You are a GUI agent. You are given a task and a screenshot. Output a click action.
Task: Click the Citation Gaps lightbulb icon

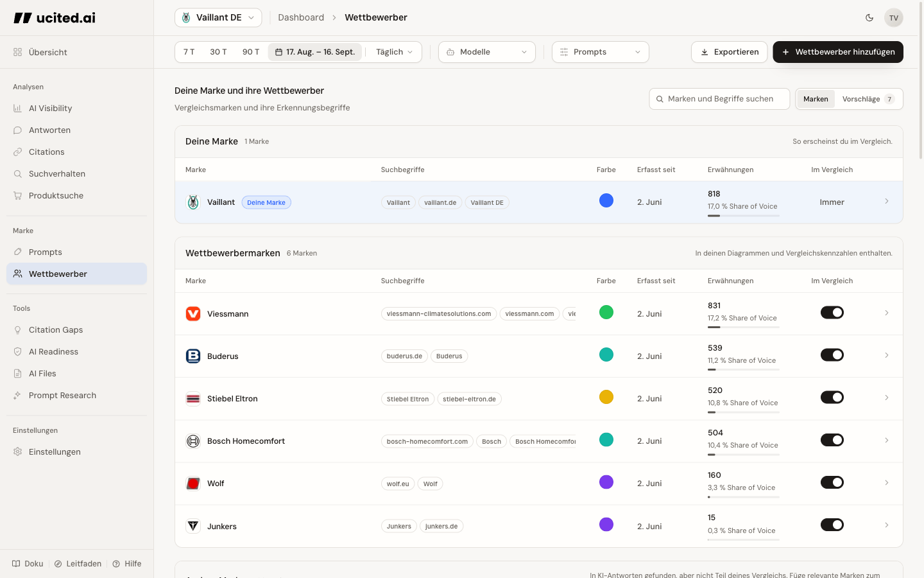[17, 330]
